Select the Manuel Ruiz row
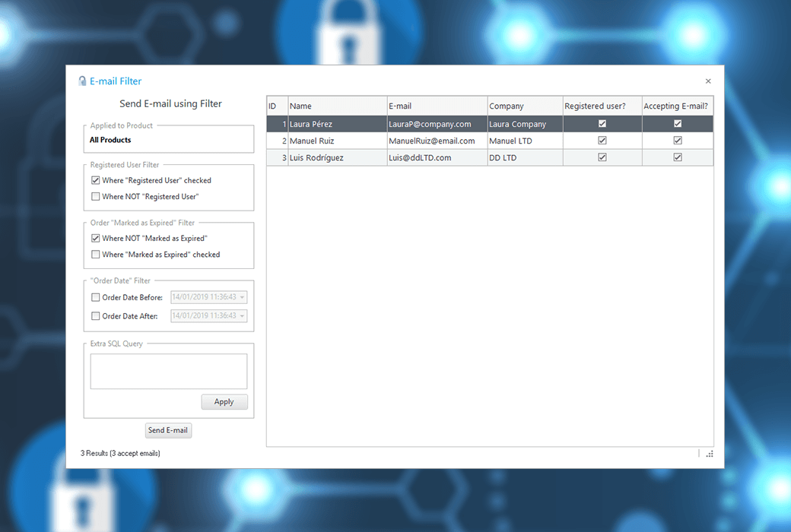 (x=337, y=141)
